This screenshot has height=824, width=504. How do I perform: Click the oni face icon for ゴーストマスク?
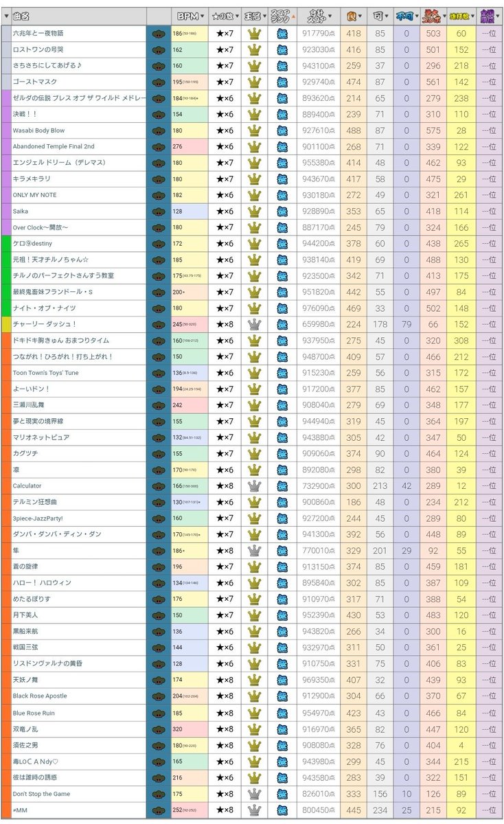click(x=159, y=82)
